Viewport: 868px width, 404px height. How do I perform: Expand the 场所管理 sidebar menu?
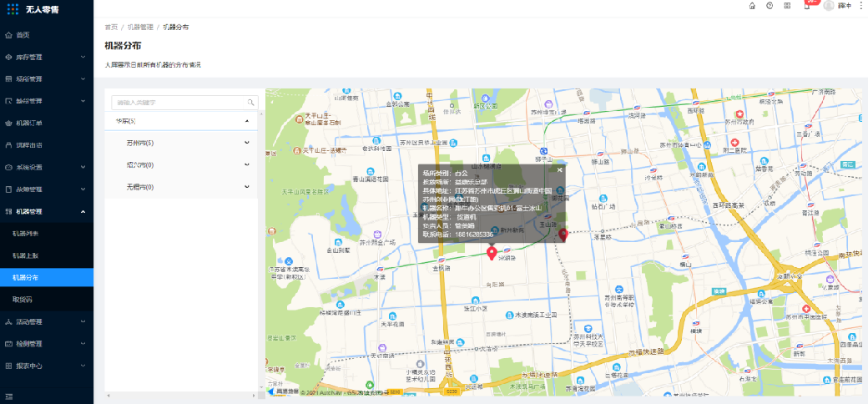[x=47, y=79]
